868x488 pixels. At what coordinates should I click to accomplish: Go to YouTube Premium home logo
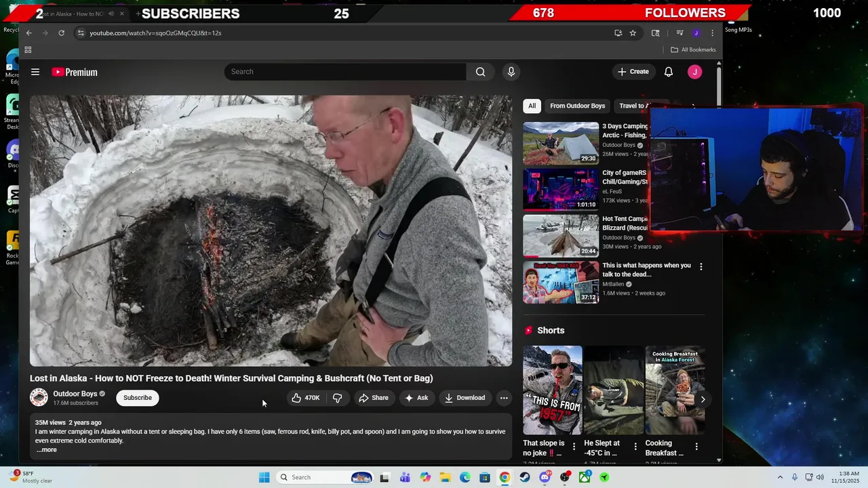(75, 72)
